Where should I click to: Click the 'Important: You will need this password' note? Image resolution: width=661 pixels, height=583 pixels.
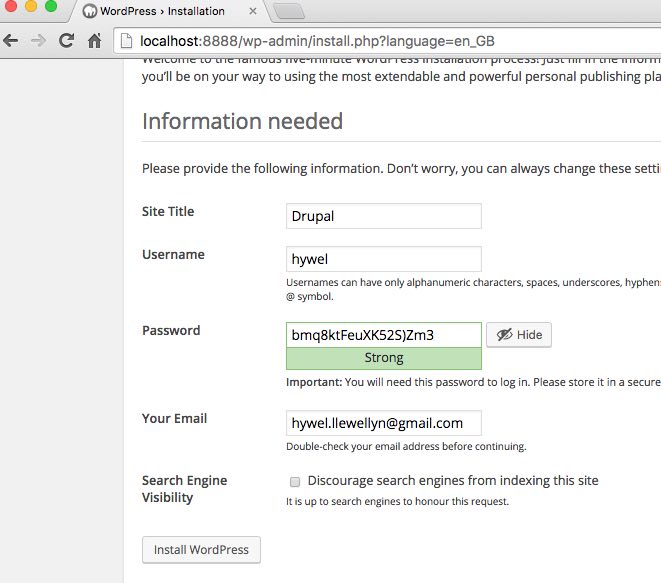coord(473,382)
